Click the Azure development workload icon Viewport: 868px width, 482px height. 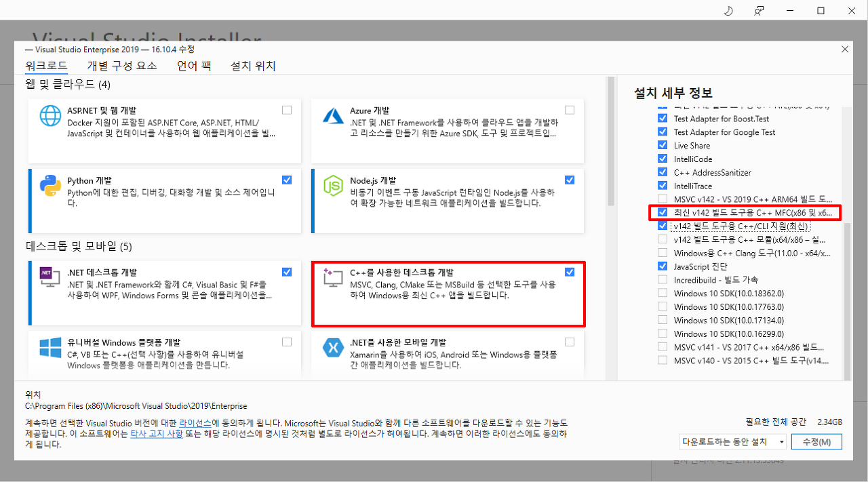[x=334, y=117]
